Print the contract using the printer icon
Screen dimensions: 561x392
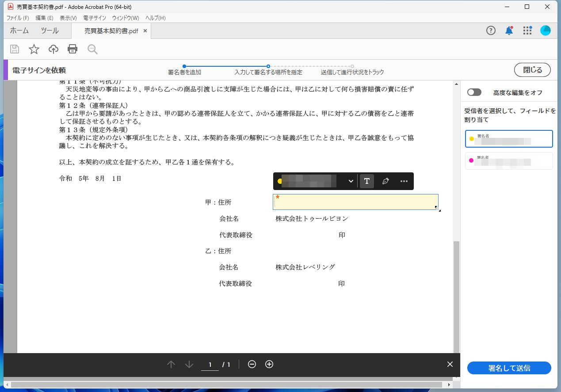point(73,49)
